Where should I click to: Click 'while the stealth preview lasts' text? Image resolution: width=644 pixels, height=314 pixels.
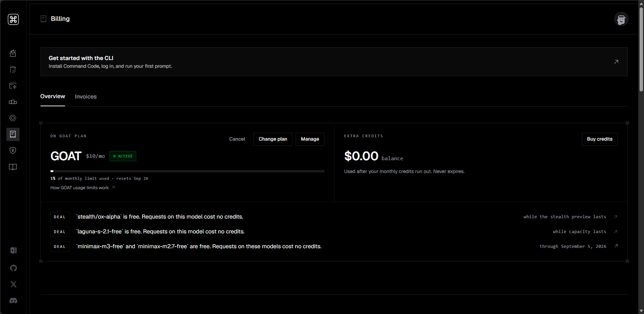(x=565, y=217)
